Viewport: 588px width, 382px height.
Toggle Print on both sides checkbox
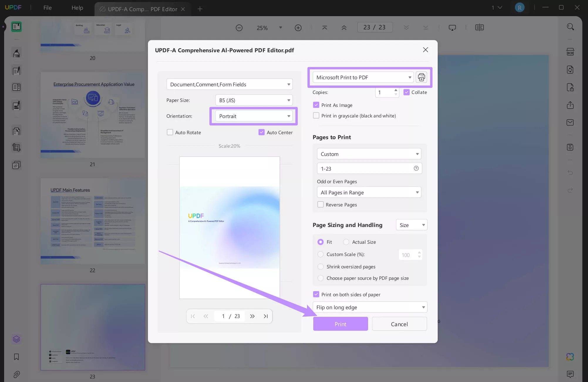coord(316,295)
